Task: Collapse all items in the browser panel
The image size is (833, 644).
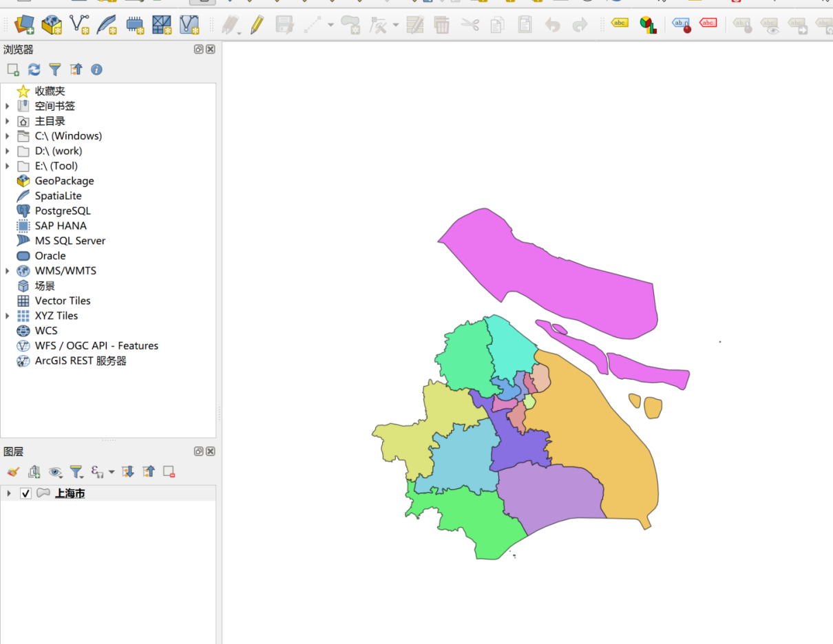Action: 76,69
